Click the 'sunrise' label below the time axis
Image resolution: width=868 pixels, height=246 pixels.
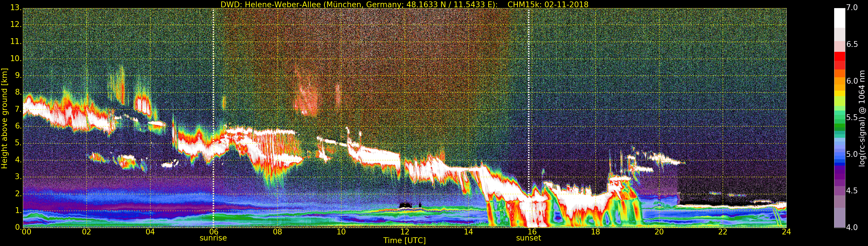(213, 238)
